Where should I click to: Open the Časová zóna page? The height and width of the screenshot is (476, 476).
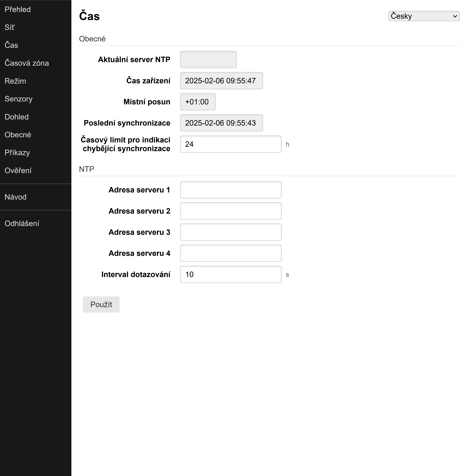click(27, 63)
